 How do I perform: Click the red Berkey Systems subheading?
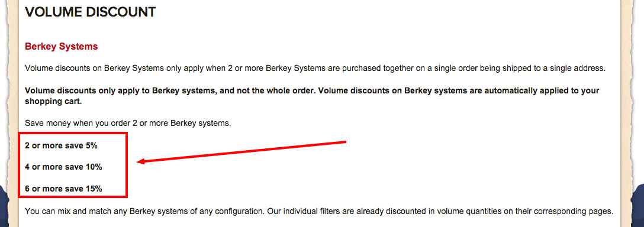click(x=61, y=46)
